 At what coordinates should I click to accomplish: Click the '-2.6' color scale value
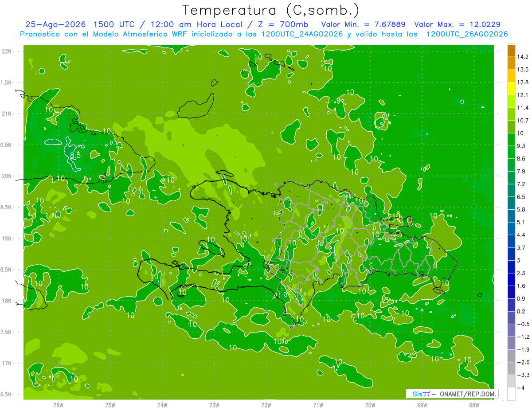523,362
